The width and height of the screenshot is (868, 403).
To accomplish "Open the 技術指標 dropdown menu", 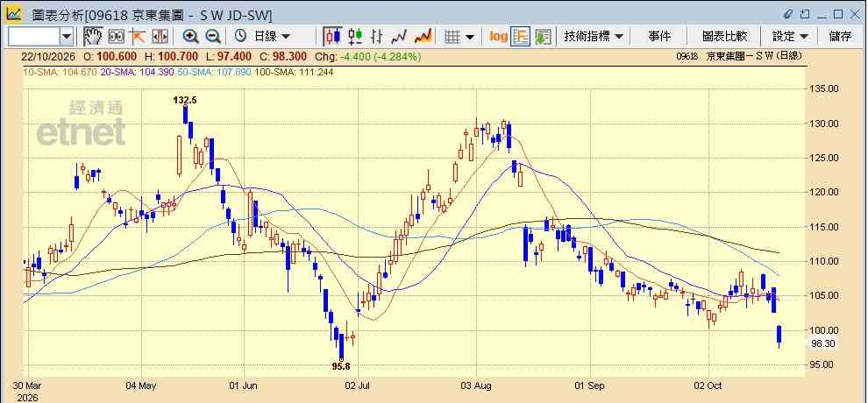I will click(594, 37).
